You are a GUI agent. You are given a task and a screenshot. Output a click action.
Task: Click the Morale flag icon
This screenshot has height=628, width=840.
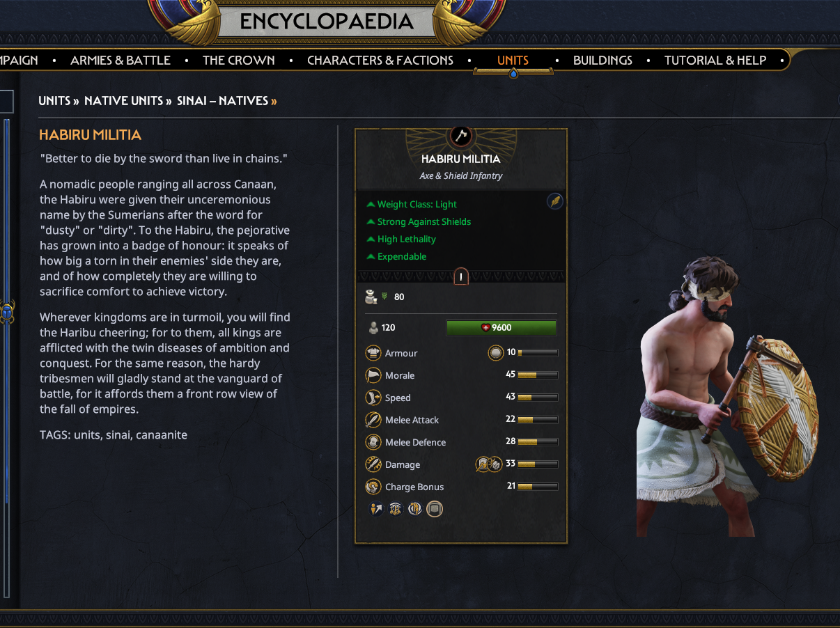(x=374, y=375)
